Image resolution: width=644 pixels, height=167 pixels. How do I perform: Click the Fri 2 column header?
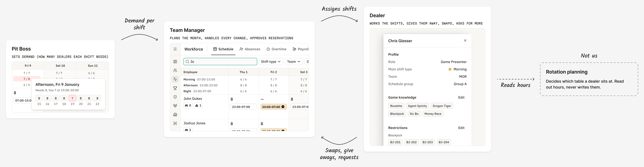(x=273, y=72)
